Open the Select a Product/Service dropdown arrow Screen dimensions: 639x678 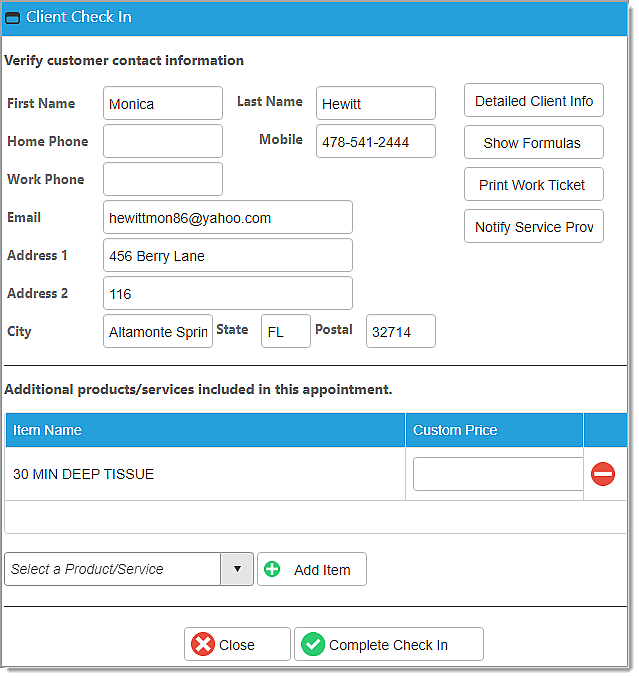237,569
